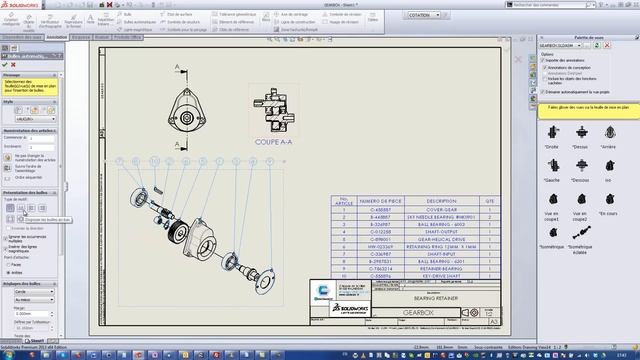
Task: Choose the fourth balloon layout pattern icon
Action: coord(42,208)
